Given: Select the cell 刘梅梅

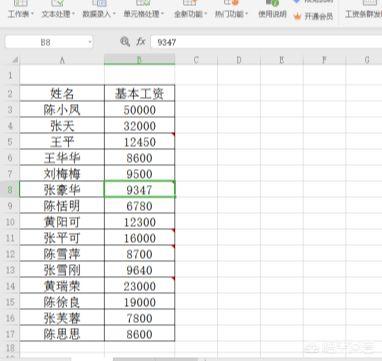Looking at the screenshot, I should (62, 173).
